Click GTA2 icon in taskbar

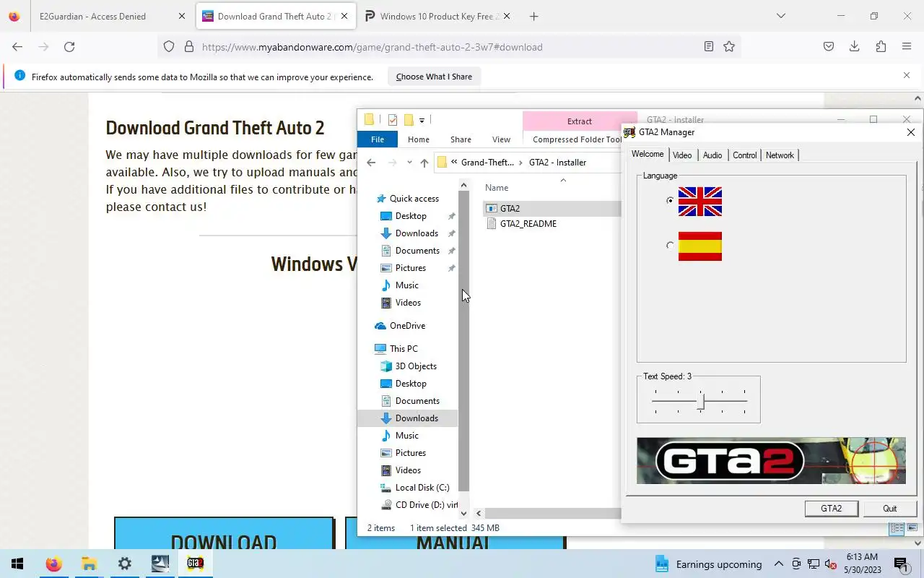click(x=195, y=564)
